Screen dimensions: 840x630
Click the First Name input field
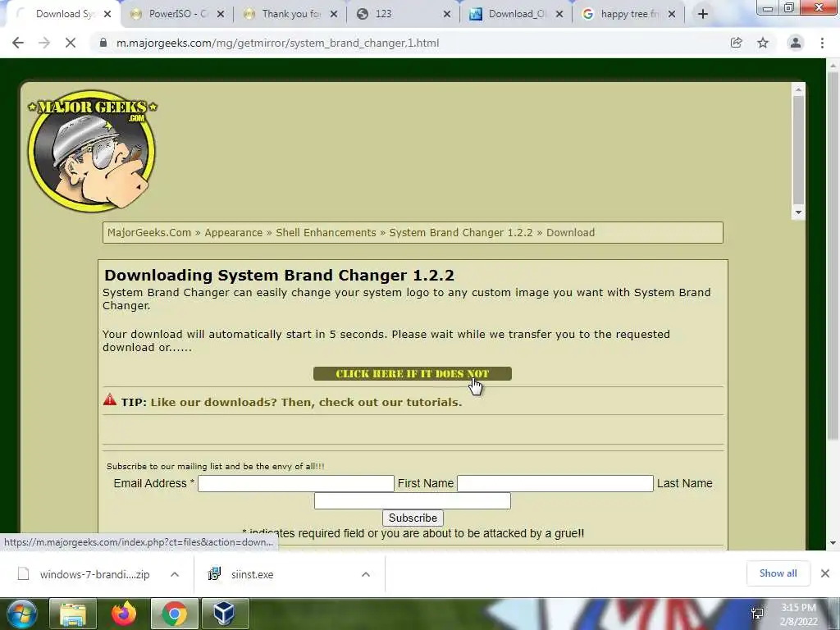click(555, 483)
